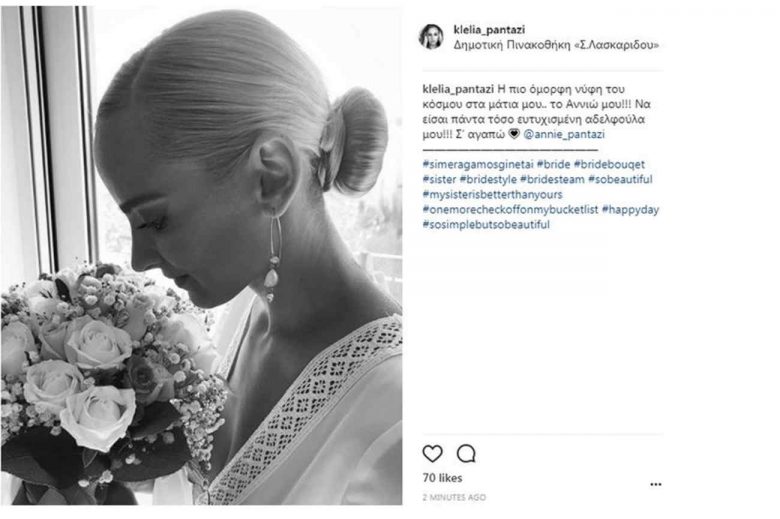Open klelia_pantazi username in post header
780x519 pixels.
489,30
